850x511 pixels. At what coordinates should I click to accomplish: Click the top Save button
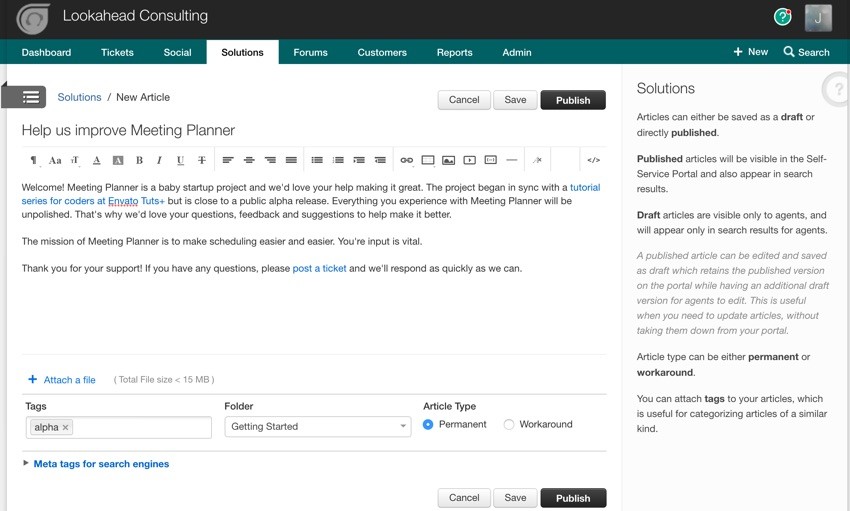515,100
